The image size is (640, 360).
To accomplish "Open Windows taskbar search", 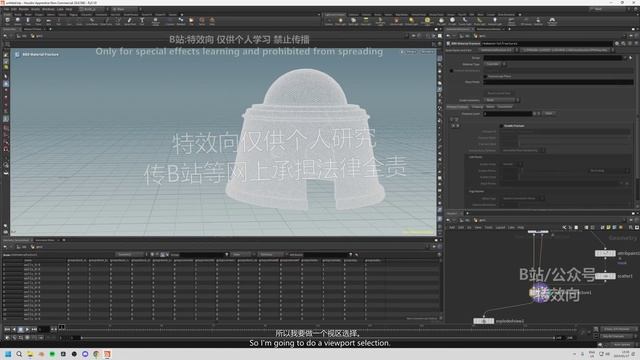I will click(x=19, y=354).
